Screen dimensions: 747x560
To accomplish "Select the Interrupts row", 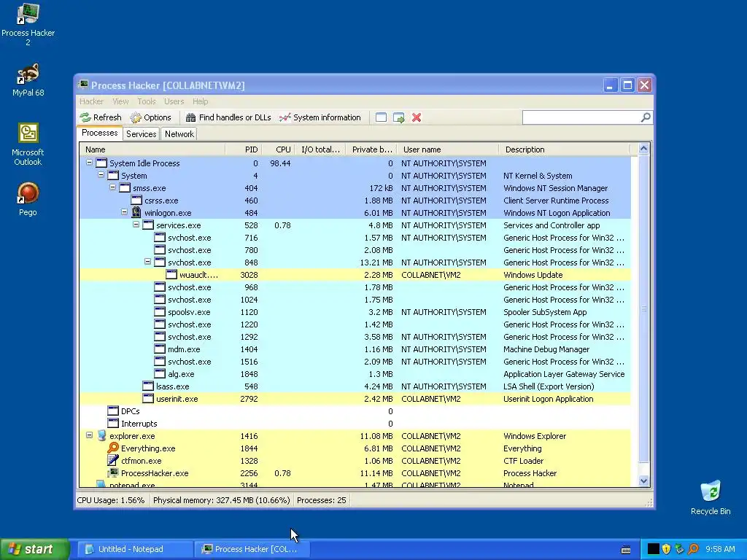I will (x=355, y=424).
